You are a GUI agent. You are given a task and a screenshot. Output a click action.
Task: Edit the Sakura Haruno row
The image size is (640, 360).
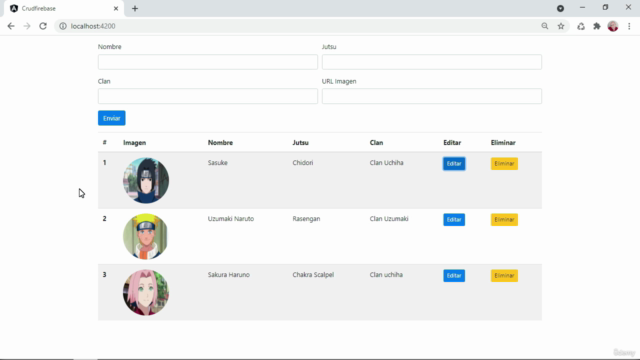pyautogui.click(x=454, y=276)
